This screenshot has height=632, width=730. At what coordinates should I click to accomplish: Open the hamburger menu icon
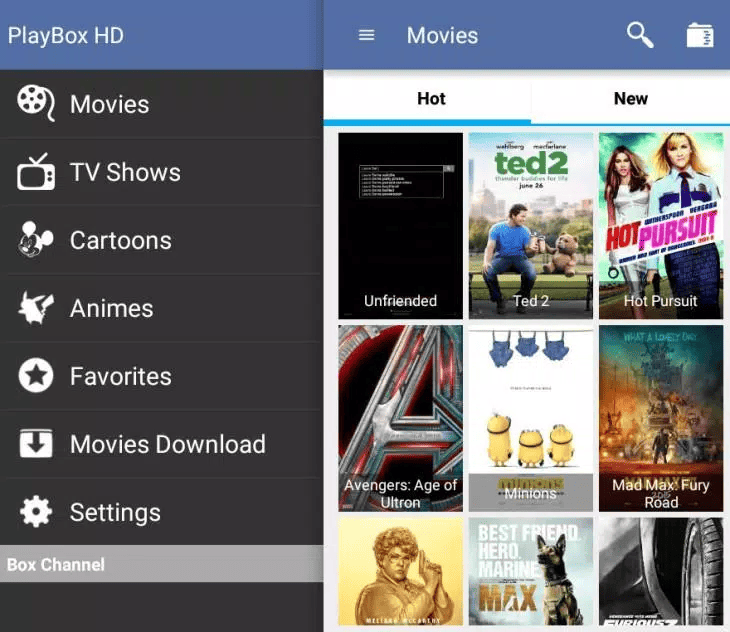tap(366, 35)
